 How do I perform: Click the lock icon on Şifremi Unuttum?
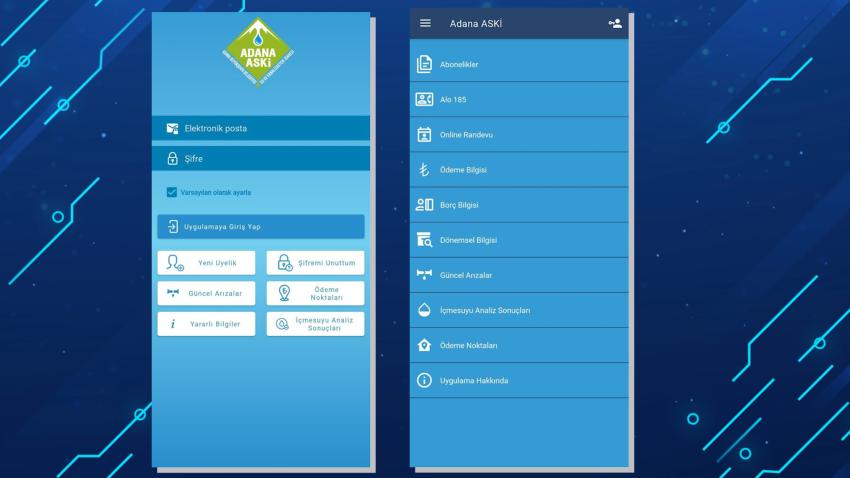pyautogui.click(x=285, y=263)
